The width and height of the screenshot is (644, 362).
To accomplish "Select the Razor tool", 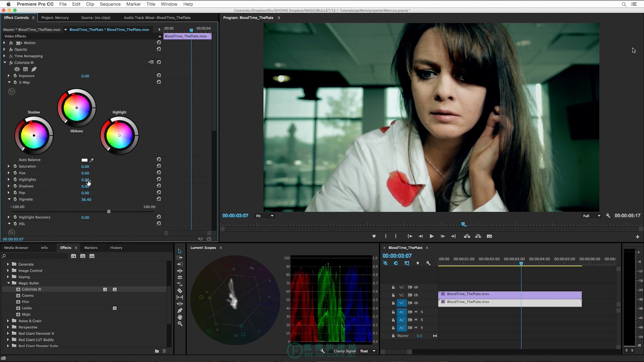I will tap(180, 291).
